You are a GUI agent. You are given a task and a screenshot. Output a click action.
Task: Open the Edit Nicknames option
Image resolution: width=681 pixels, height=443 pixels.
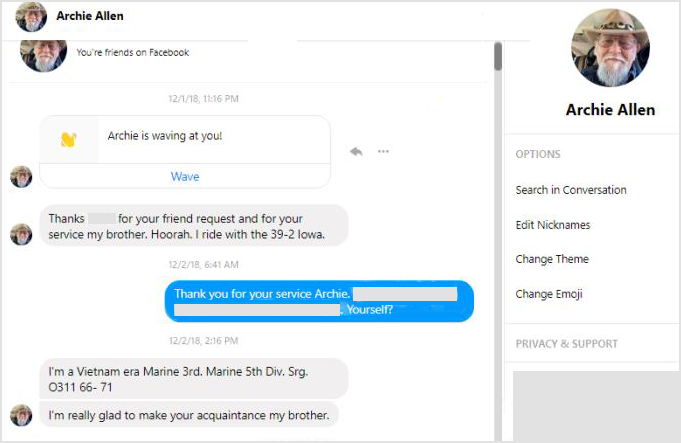click(x=552, y=225)
